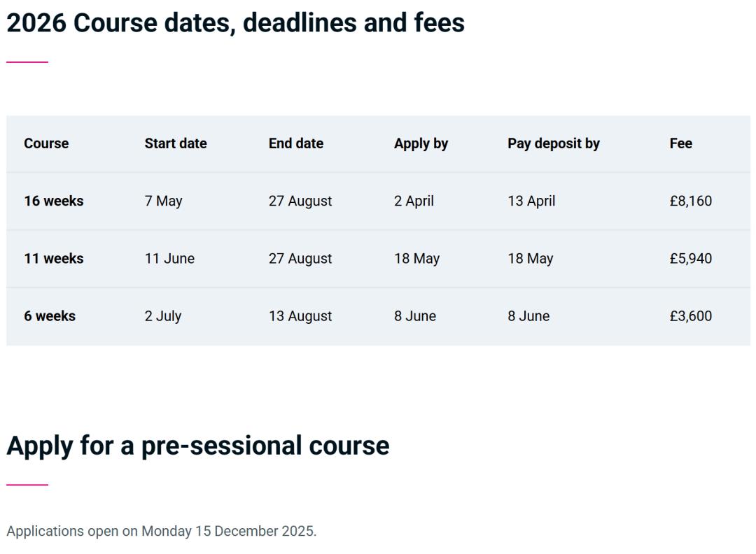This screenshot has width=756, height=554.
Task: Click the 'Fee' column header
Action: [x=680, y=143]
